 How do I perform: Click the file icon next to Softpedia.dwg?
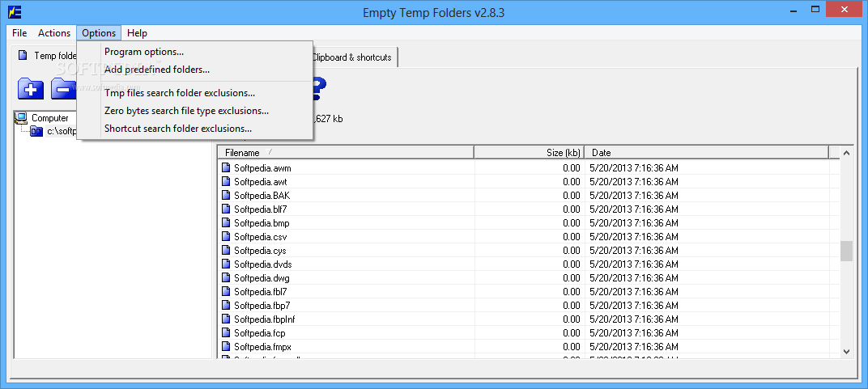(226, 278)
